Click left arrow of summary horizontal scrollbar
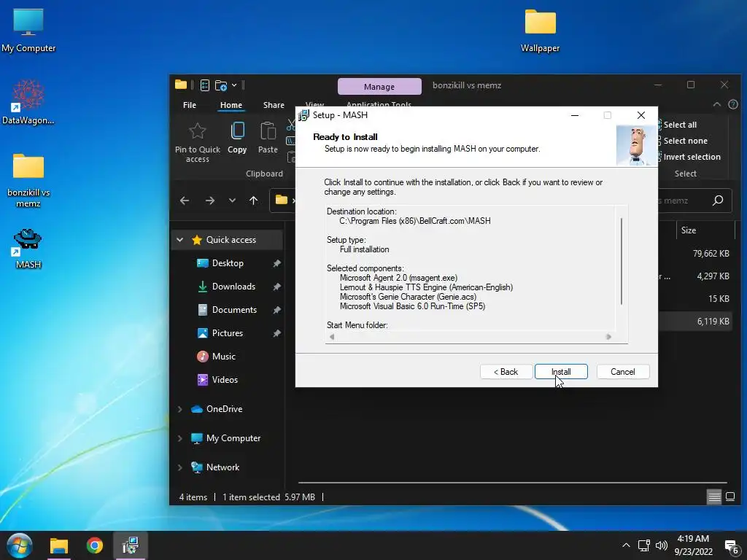747x560 pixels. pyautogui.click(x=332, y=337)
